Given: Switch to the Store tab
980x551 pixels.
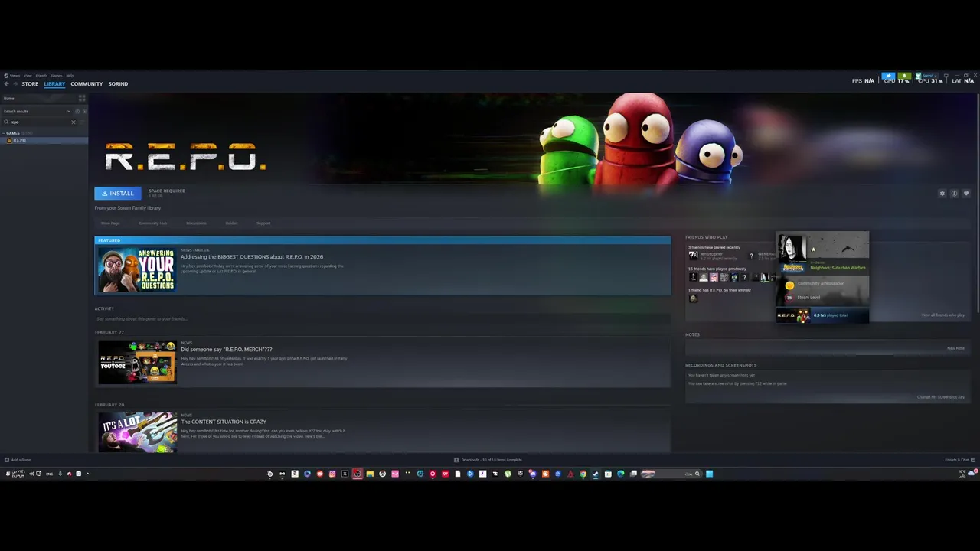Looking at the screenshot, I should [x=30, y=84].
